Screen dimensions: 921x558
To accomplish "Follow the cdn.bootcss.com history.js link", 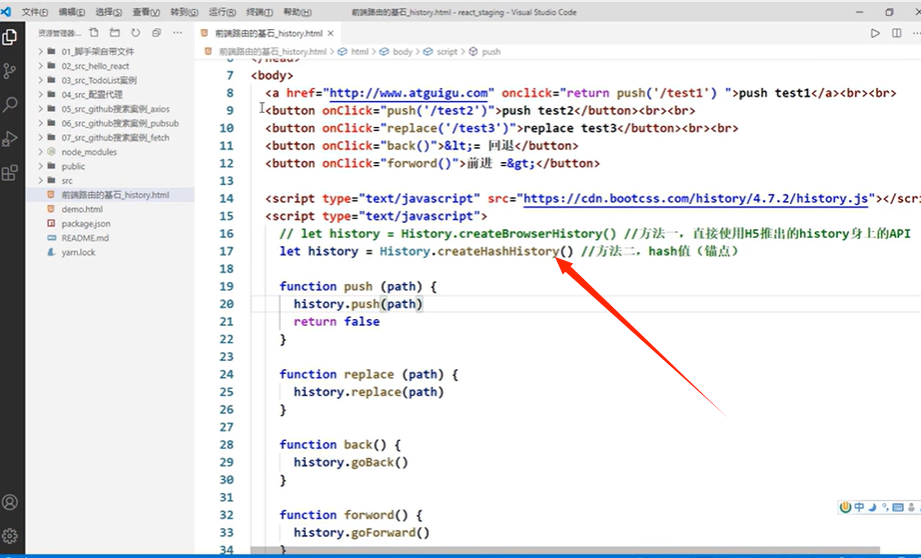I will click(695, 199).
